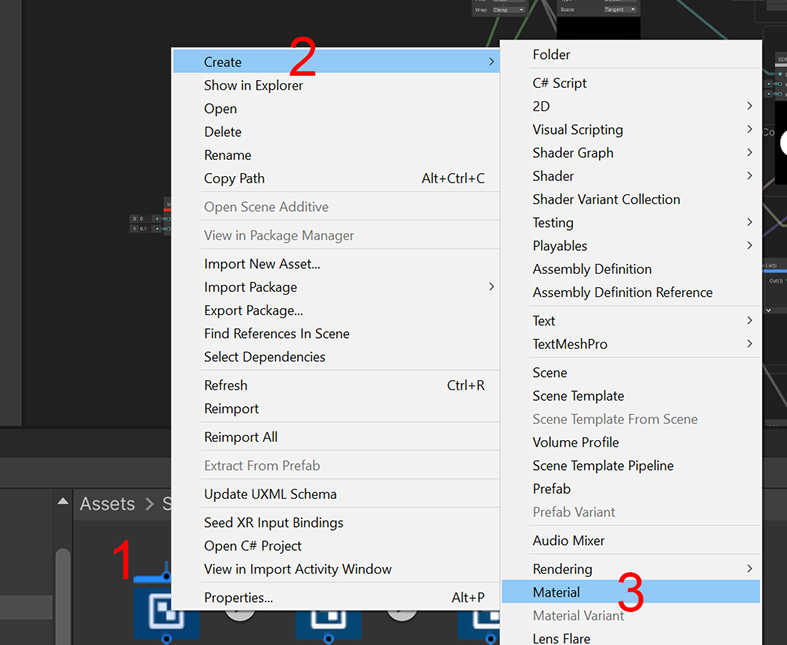Click the scroll-up arrow in the Project panel
This screenshot has width=787, height=645.
pos(63,502)
